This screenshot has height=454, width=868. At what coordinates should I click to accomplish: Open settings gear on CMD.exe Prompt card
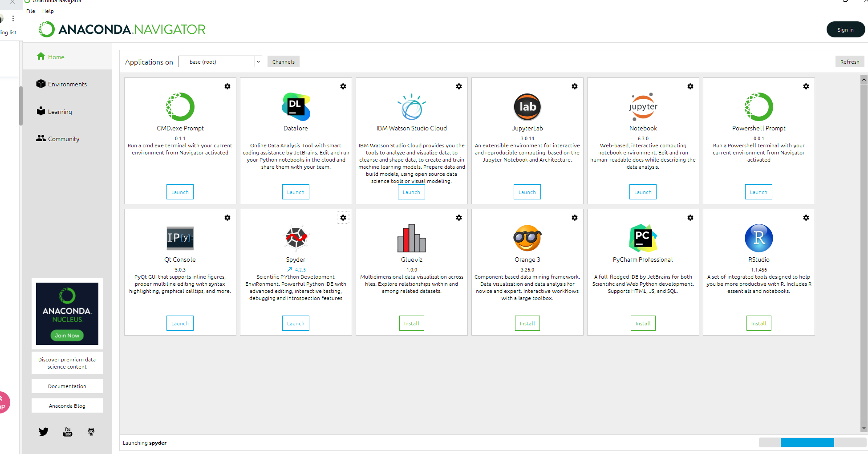[x=227, y=86]
